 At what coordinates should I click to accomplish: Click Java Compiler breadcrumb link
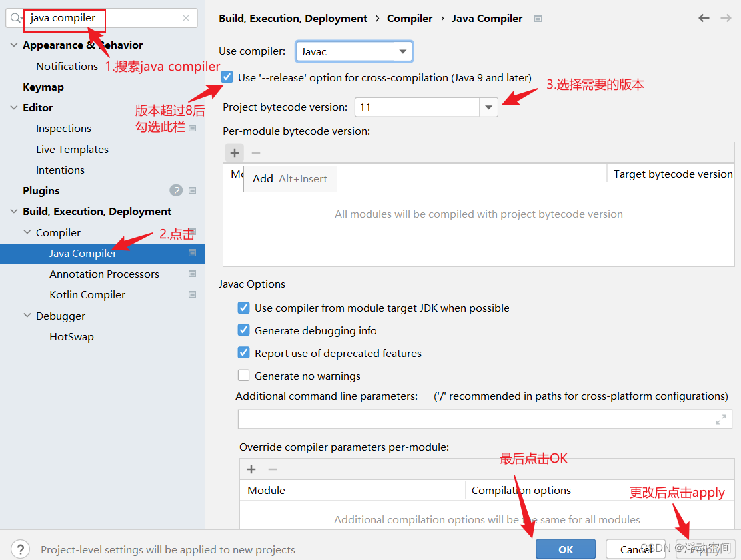click(486, 19)
